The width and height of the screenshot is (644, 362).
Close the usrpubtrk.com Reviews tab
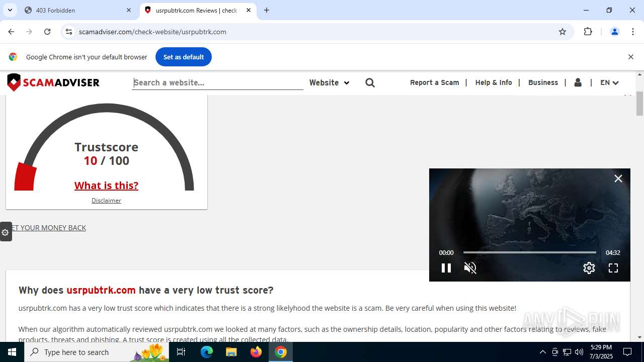249,10
